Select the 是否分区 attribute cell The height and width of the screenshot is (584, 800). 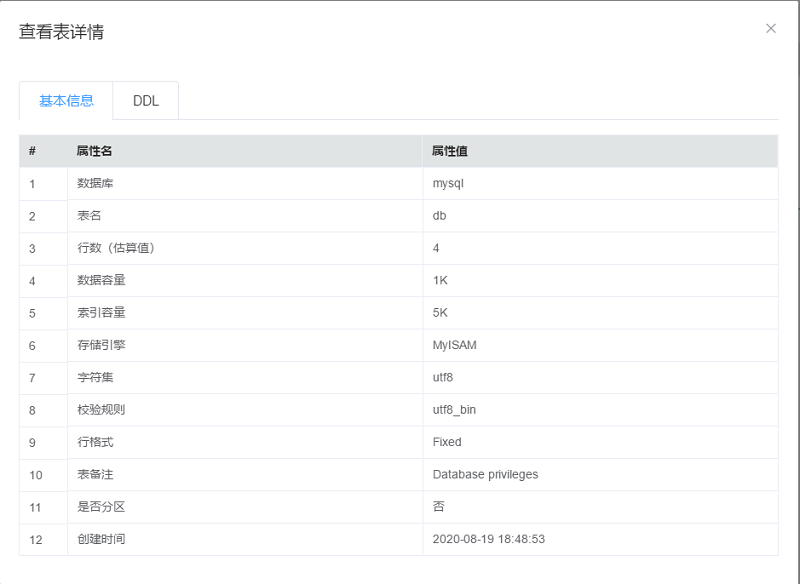245,507
